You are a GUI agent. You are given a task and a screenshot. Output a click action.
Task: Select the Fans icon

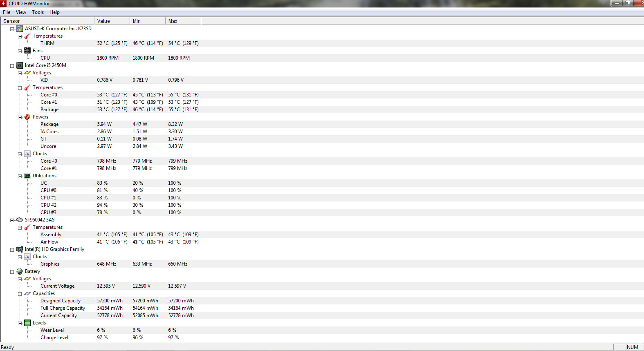(27, 51)
